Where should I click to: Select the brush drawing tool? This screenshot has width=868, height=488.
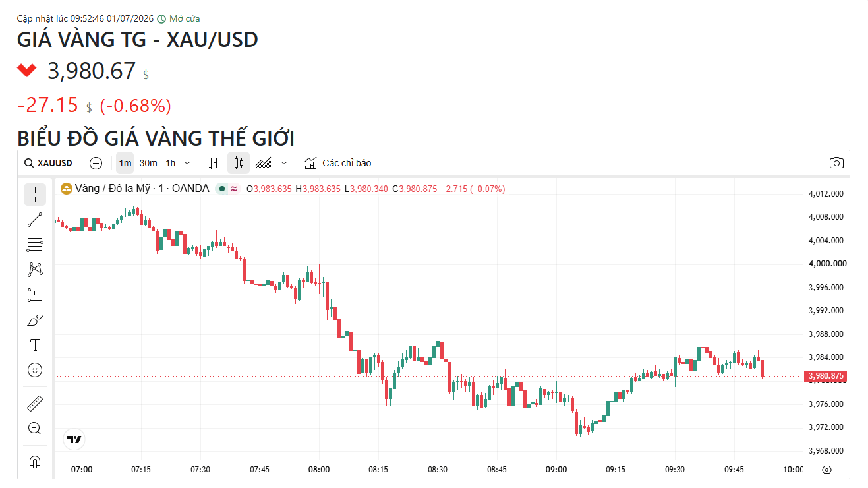(x=35, y=320)
